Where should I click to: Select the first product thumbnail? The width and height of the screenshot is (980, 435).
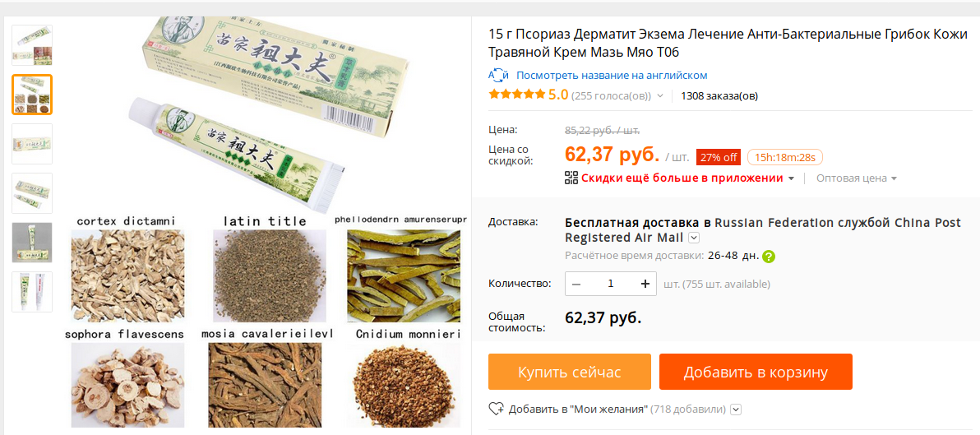tap(32, 45)
